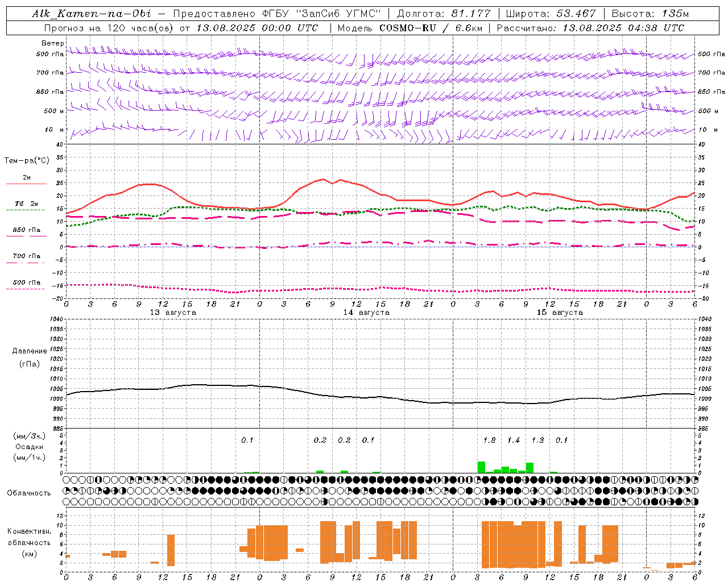
Task: Click the "(мм/1ч.)" units label
Action: click(30, 458)
